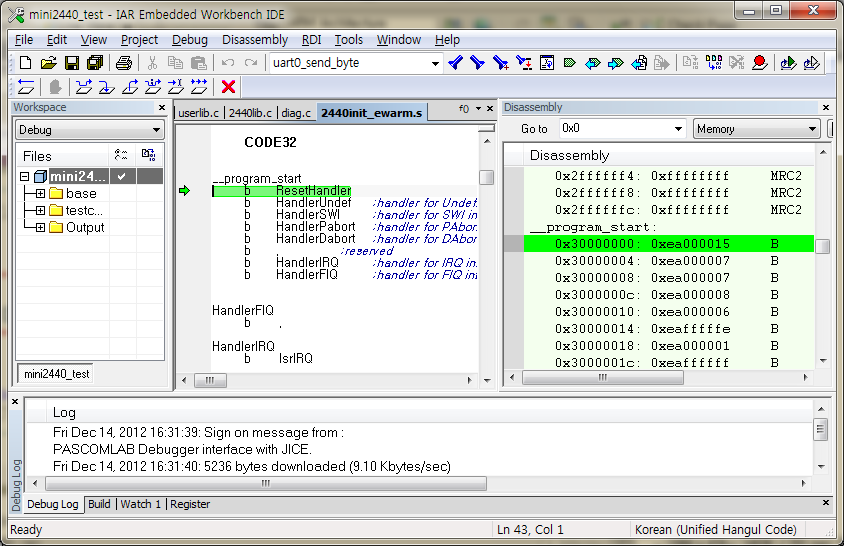
Task: Create a new document with the New icon
Action: pyautogui.click(x=25, y=63)
